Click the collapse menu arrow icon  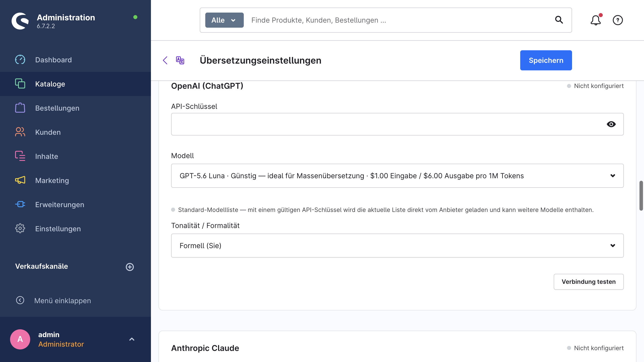click(20, 300)
